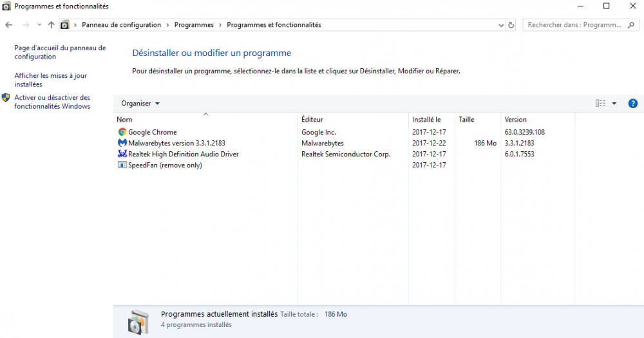Viewport: 644px width, 338px height.
Task: Click 3.3.1.2183 cell in Version column
Action: pos(520,144)
